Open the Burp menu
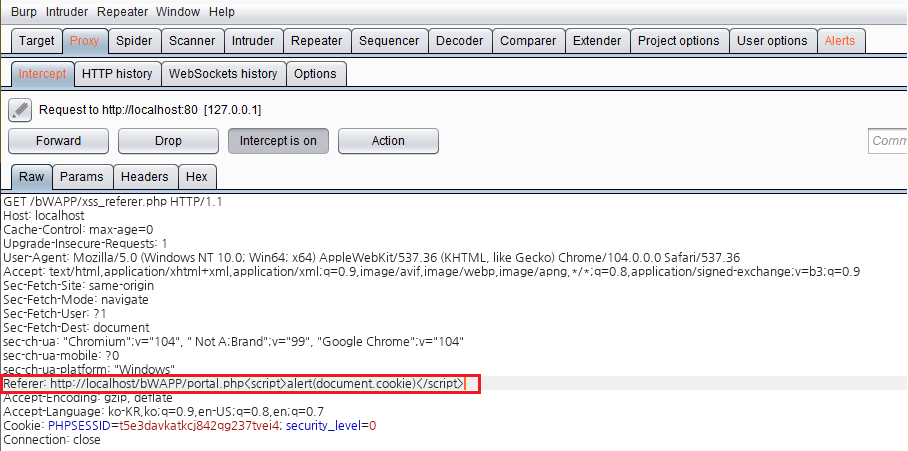The height and width of the screenshot is (451, 908). pyautogui.click(x=24, y=12)
